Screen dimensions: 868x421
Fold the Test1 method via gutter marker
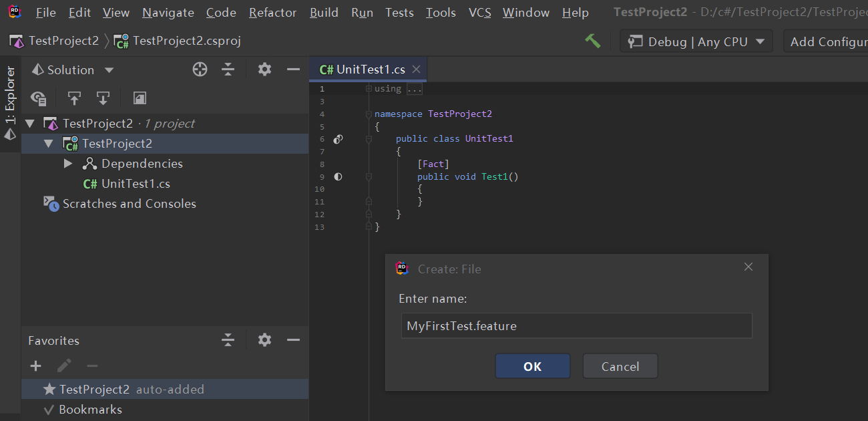(369, 177)
